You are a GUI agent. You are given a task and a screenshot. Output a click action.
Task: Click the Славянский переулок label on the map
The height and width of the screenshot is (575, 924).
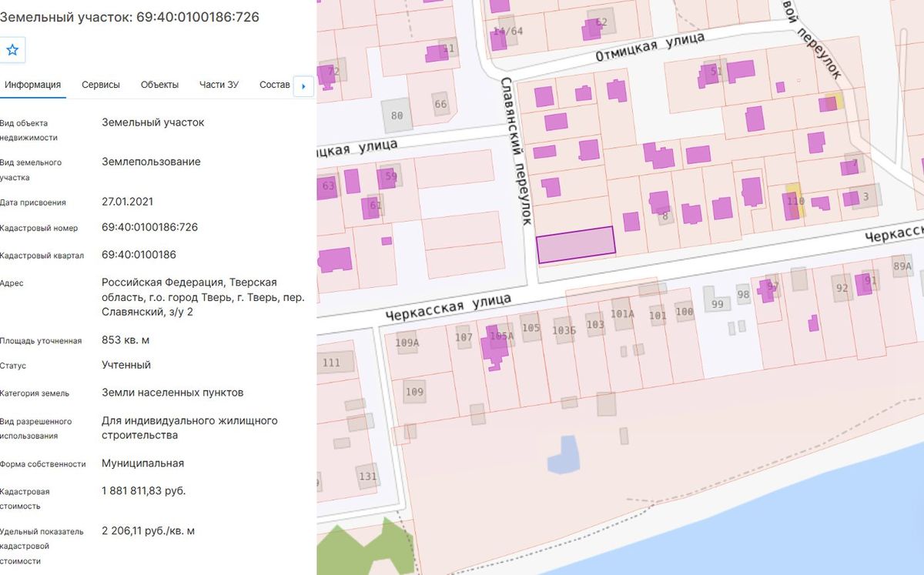515,150
